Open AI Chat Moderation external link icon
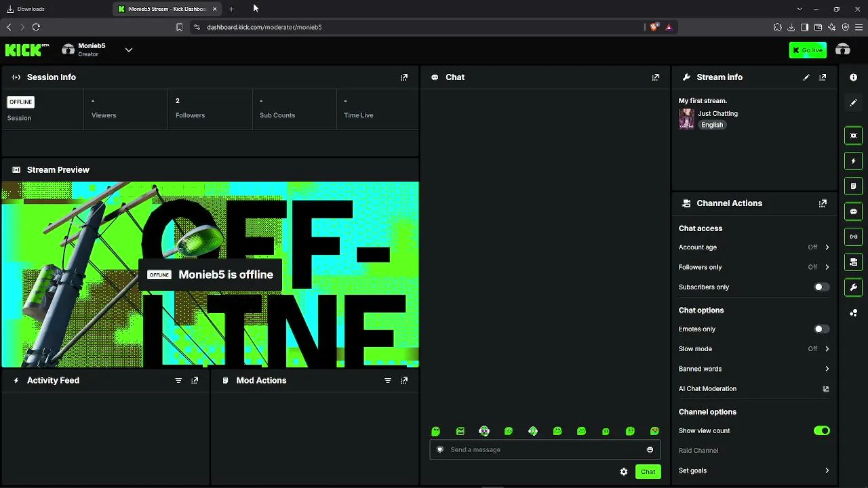The image size is (868, 488). [826, 389]
